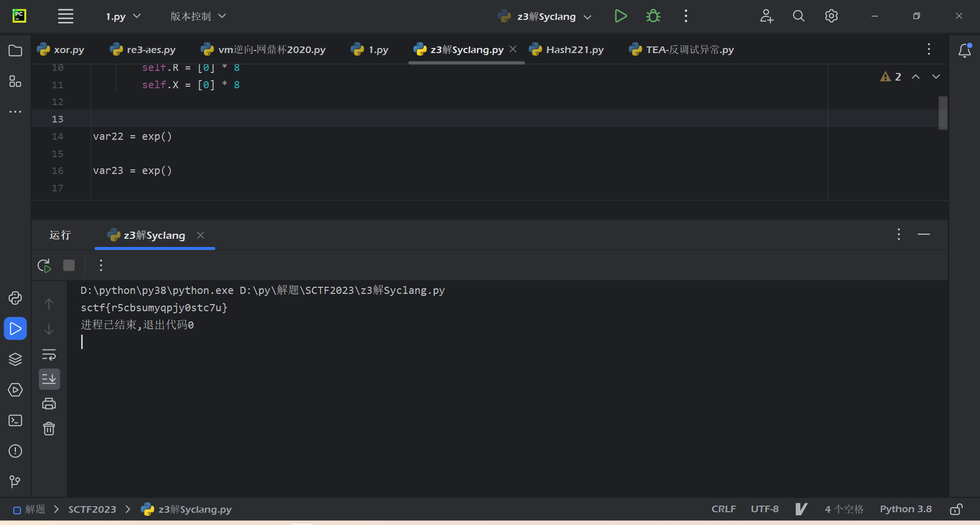Switch to the xor.py editor tab
This screenshot has height=525, width=980.
(61, 49)
